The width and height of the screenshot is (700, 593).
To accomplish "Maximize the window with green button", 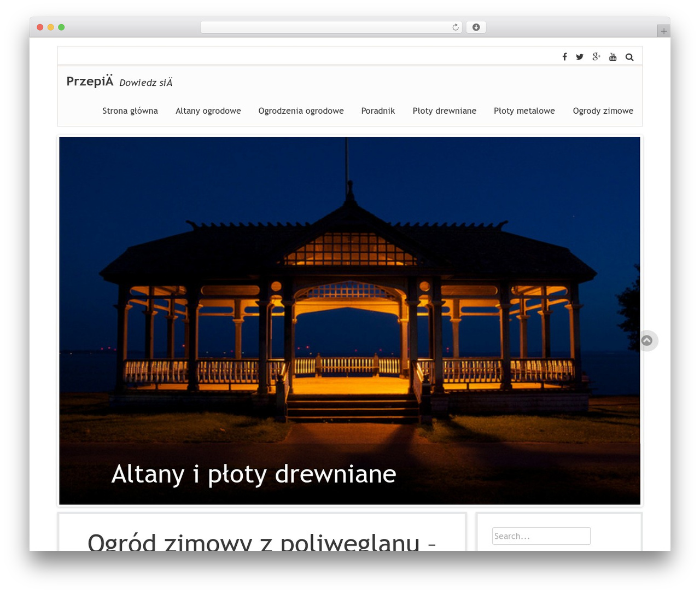I will [x=61, y=27].
